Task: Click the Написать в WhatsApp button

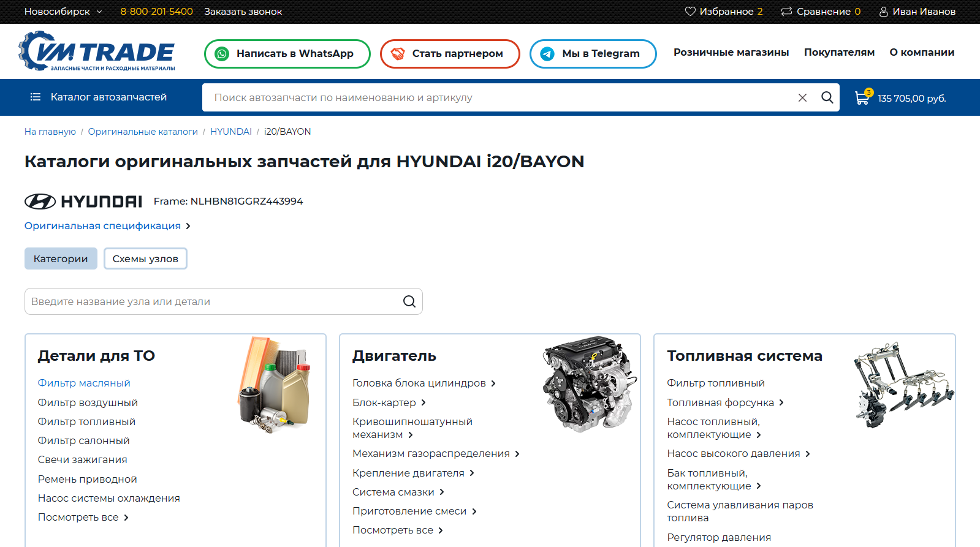Action: tap(287, 54)
